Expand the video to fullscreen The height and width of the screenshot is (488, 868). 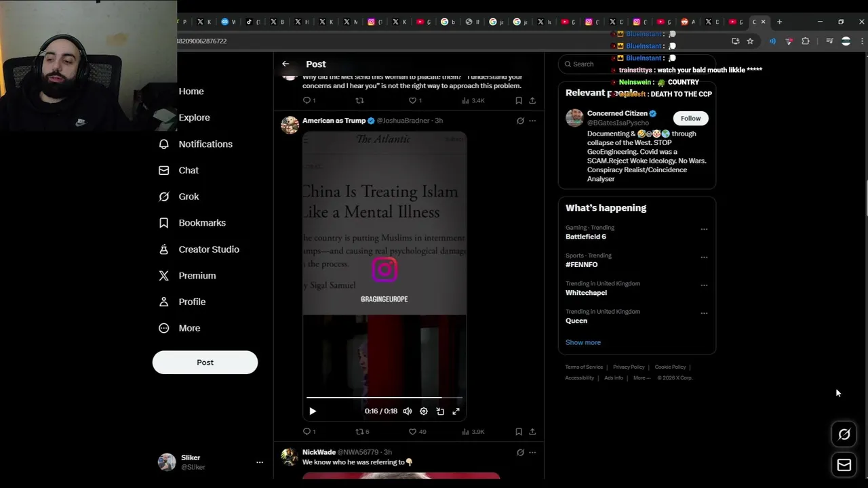coord(456,411)
